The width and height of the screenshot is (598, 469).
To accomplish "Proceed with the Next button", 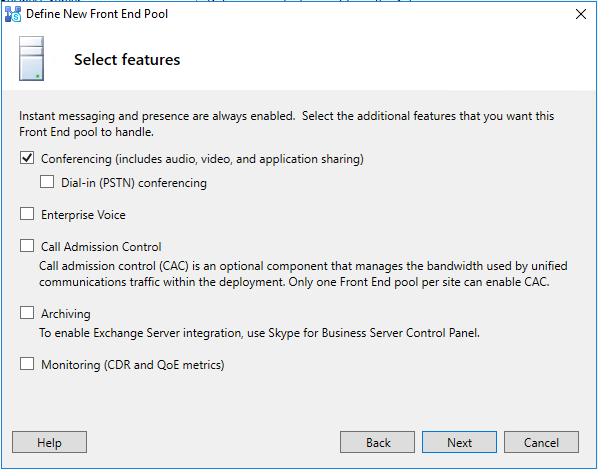I will (460, 442).
